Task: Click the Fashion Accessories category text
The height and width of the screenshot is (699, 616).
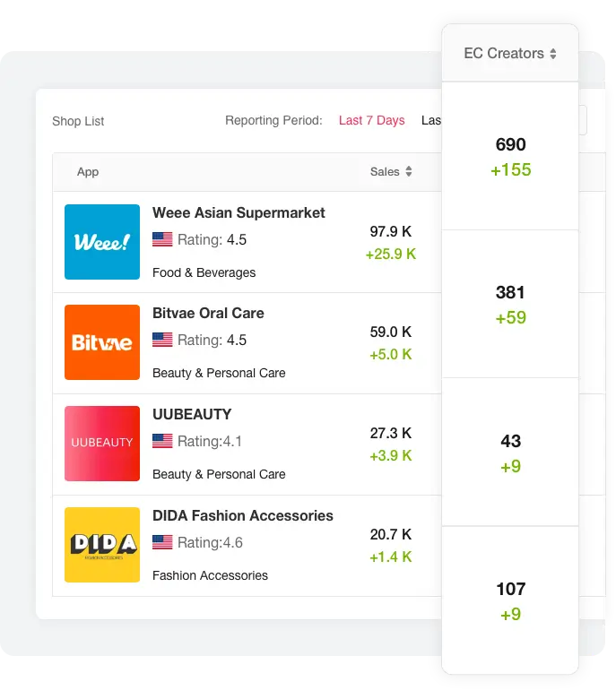Action: point(210,575)
